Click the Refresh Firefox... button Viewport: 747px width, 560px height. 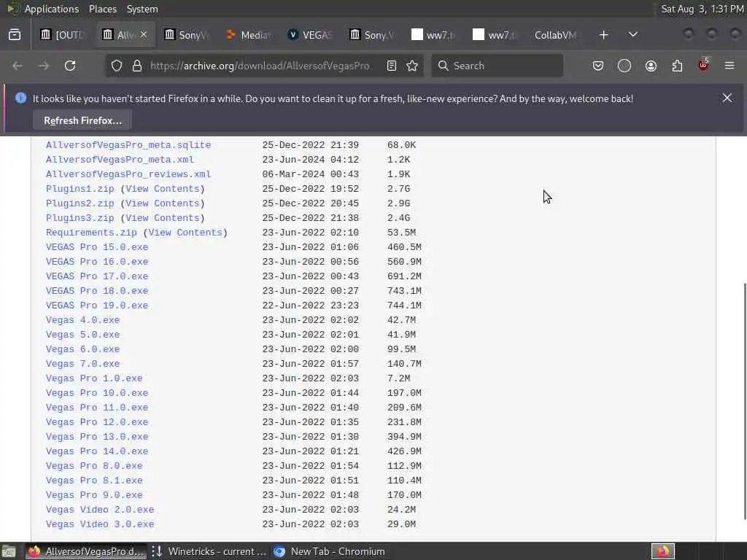point(82,120)
